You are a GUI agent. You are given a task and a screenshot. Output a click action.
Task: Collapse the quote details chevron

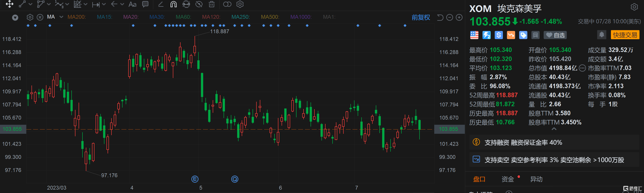pyautogui.click(x=554, y=129)
